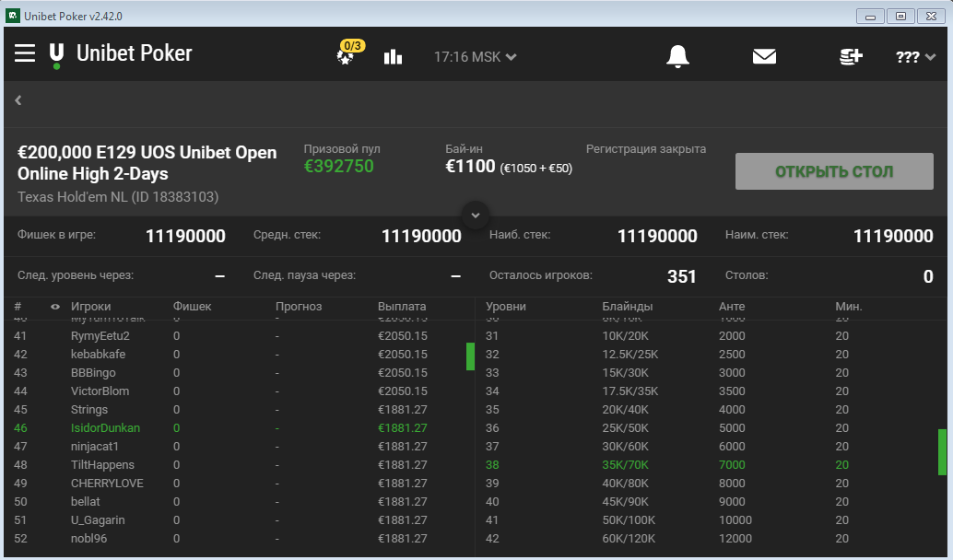
Task: Click buy-in value €1100
Action: click(x=470, y=167)
